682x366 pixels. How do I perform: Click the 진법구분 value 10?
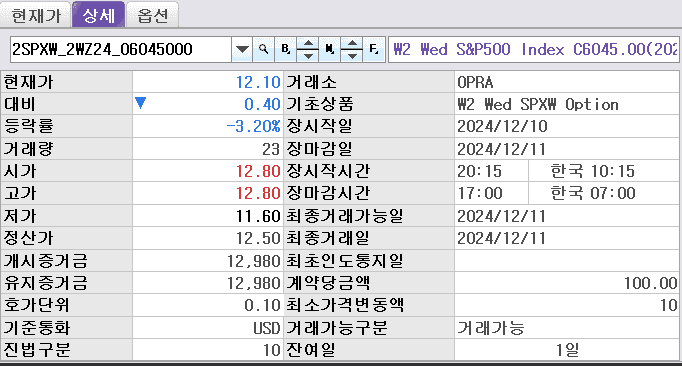(x=272, y=350)
